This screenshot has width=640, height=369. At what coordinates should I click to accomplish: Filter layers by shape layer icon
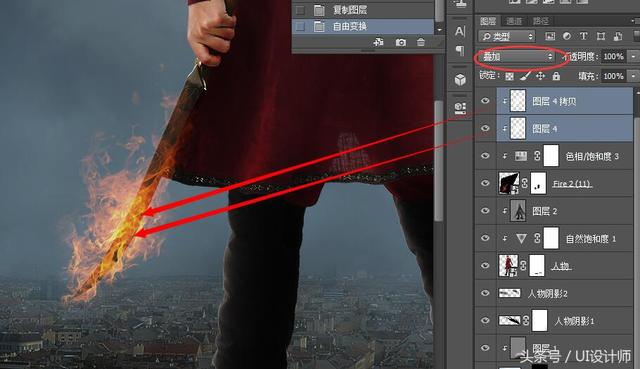pyautogui.click(x=600, y=36)
